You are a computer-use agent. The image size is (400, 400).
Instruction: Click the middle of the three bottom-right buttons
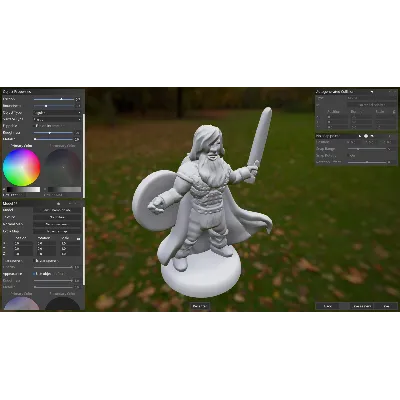point(362,306)
